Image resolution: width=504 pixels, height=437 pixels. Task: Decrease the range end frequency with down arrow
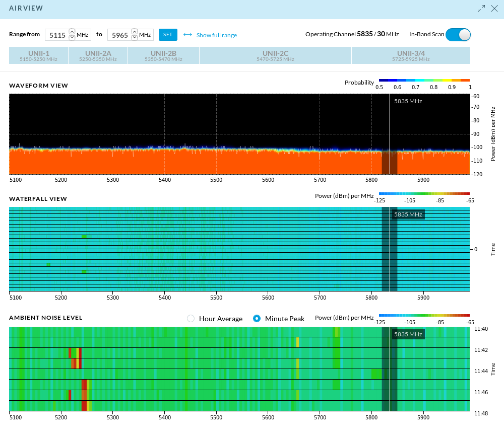pyautogui.click(x=134, y=38)
